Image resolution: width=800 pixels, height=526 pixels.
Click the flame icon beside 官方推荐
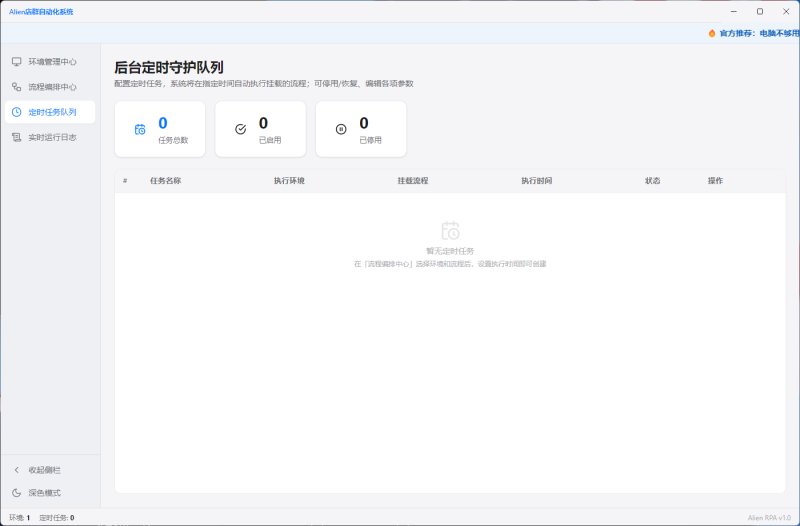712,33
